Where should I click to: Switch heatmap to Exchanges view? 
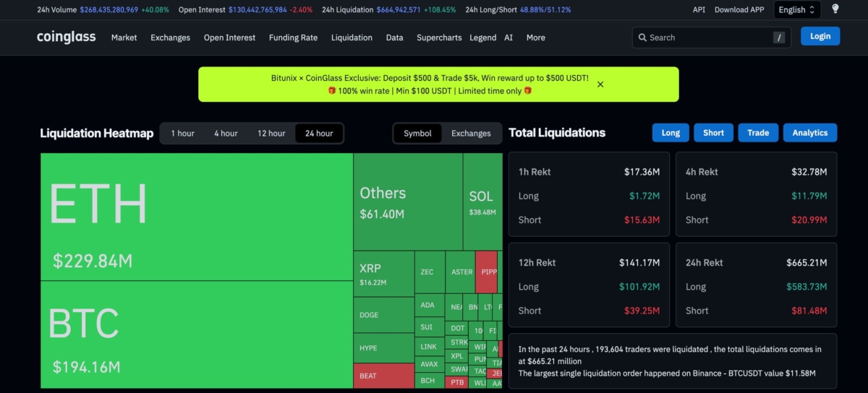coord(471,133)
